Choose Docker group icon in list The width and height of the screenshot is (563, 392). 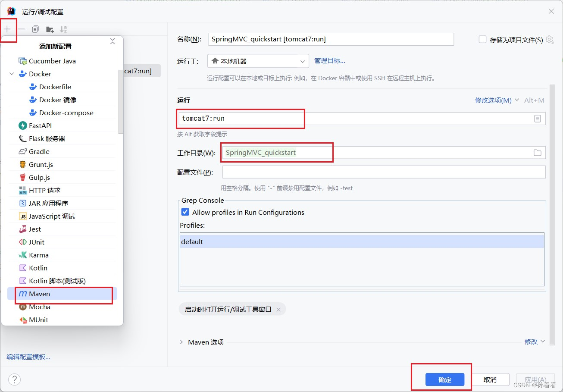pyautogui.click(x=23, y=74)
